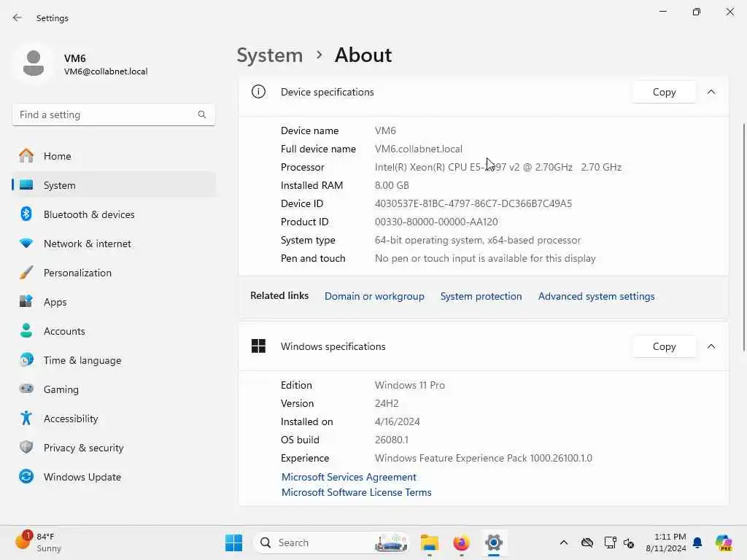This screenshot has height=560, width=747.
Task: Click the muted volume tray icon
Action: pos(629,542)
